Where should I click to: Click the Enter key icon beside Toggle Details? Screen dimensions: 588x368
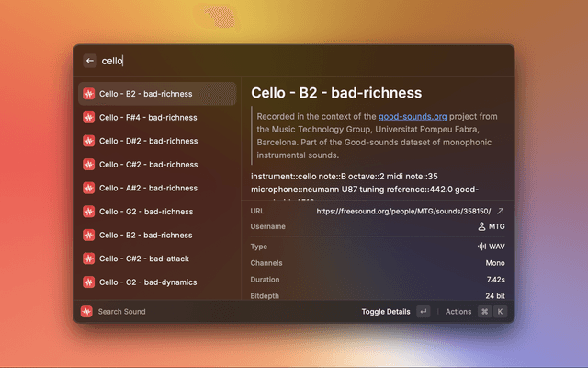423,312
